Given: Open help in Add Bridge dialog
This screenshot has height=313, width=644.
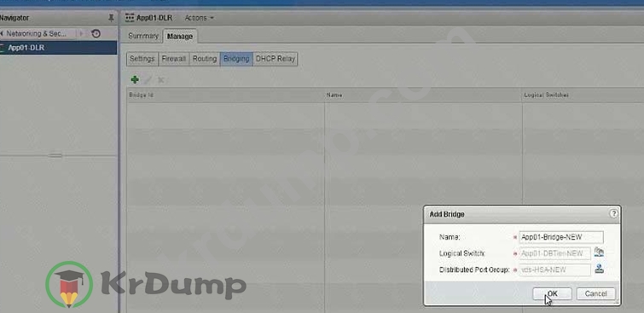Looking at the screenshot, I should (613, 213).
